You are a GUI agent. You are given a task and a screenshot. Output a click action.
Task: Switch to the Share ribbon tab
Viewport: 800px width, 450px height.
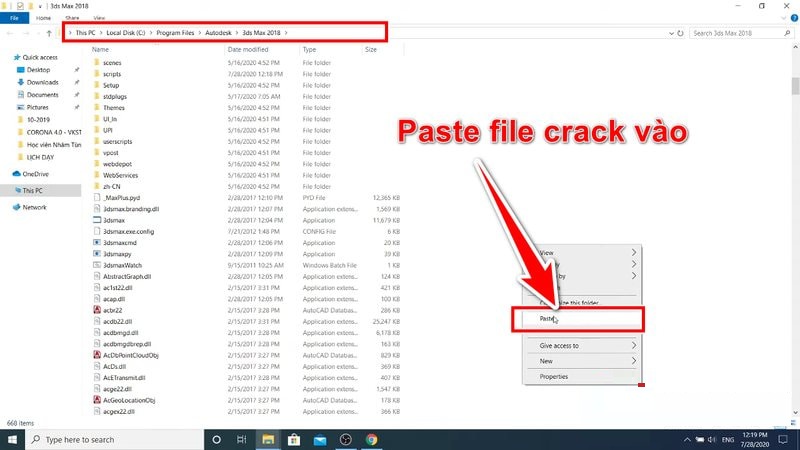[x=72, y=18]
